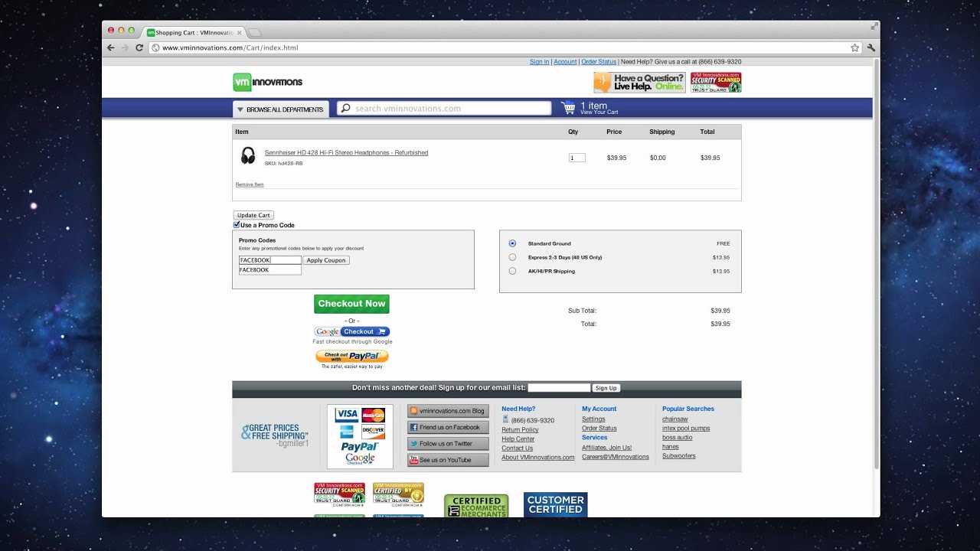Select AK/HI/PR Shipping option

pyautogui.click(x=512, y=271)
